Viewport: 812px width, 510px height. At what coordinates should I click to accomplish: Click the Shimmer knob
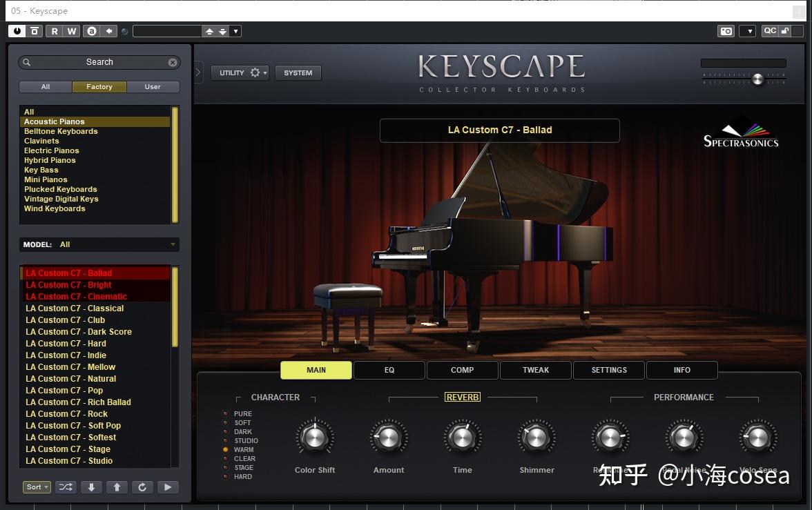coord(536,438)
